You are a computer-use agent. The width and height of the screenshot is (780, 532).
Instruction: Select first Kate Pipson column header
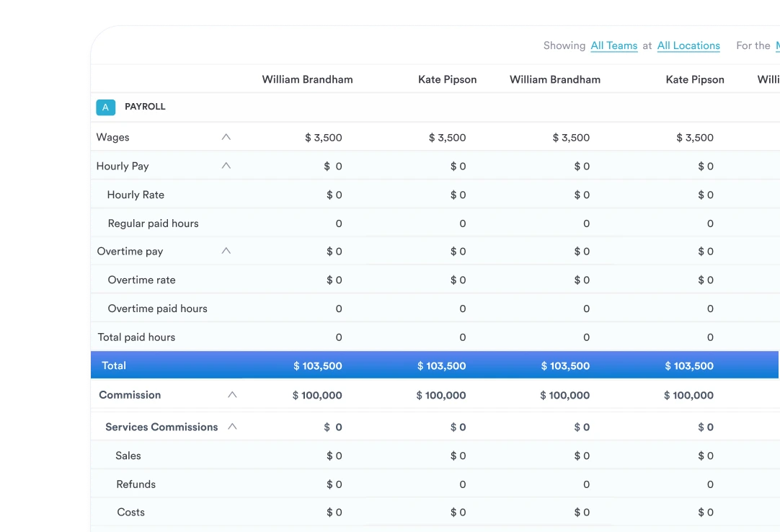coord(447,79)
